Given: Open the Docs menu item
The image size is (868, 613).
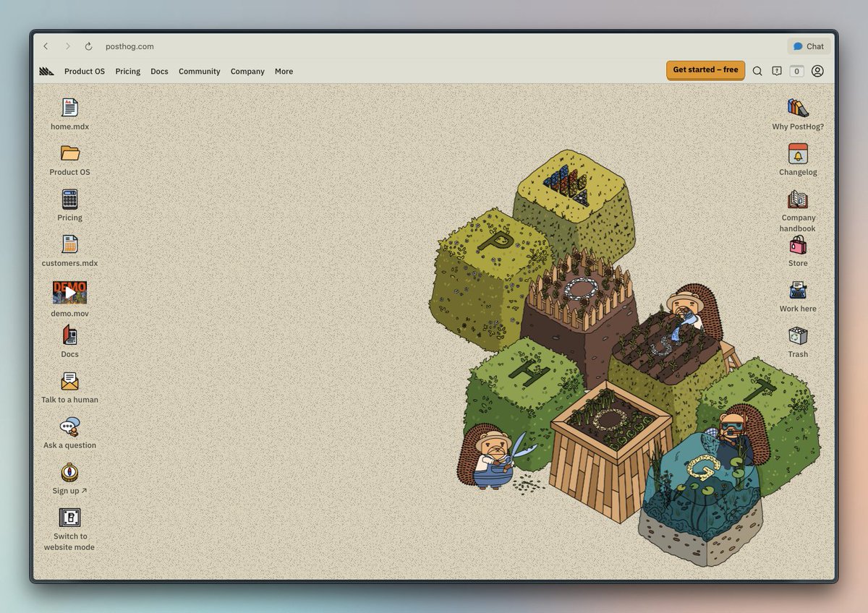Looking at the screenshot, I should [159, 72].
